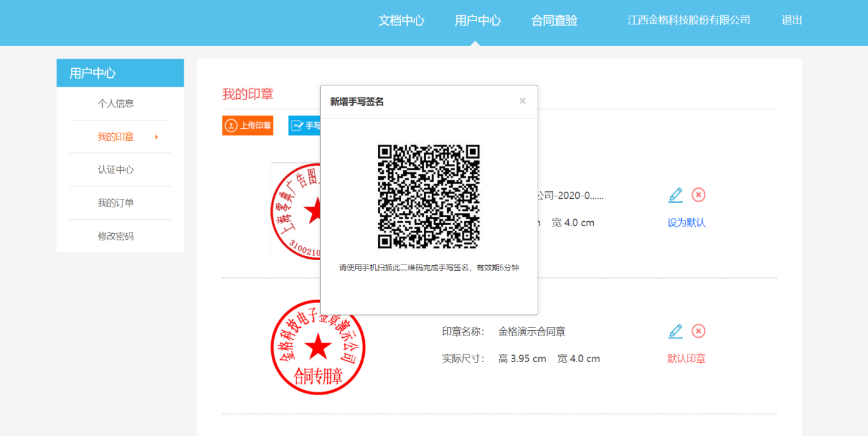Close the 新增手写签名 dialog

tap(522, 101)
